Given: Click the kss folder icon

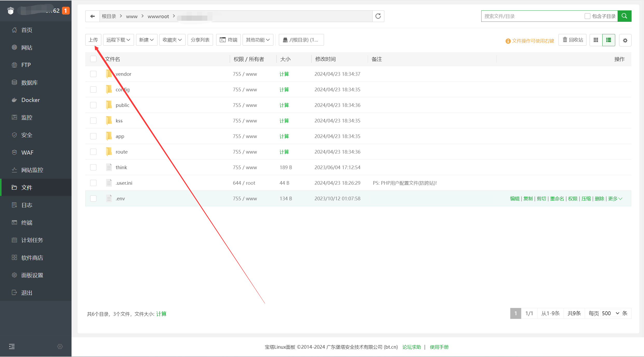Looking at the screenshot, I should (x=109, y=121).
